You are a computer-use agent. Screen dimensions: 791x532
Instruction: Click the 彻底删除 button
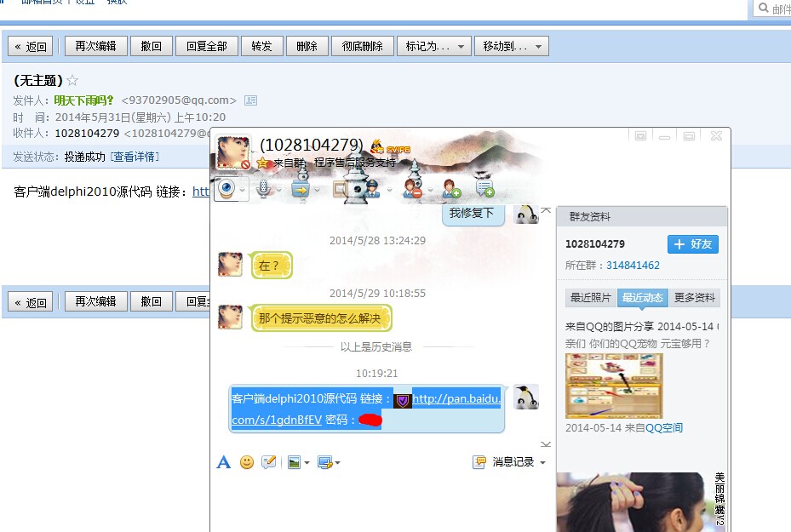tap(363, 47)
